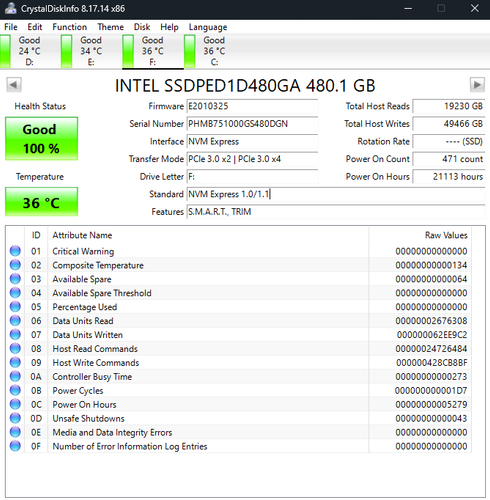The image size is (490, 500).
Task: Open the File menu
Action: [x=11, y=27]
